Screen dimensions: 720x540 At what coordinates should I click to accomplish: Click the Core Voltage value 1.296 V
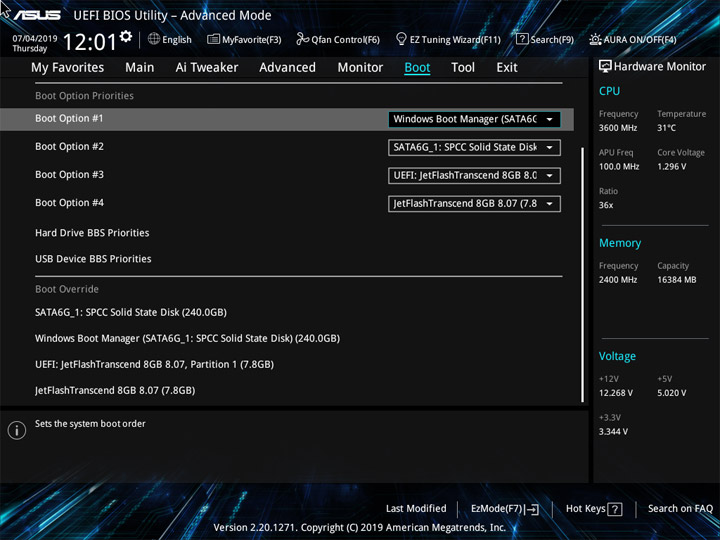(671, 167)
